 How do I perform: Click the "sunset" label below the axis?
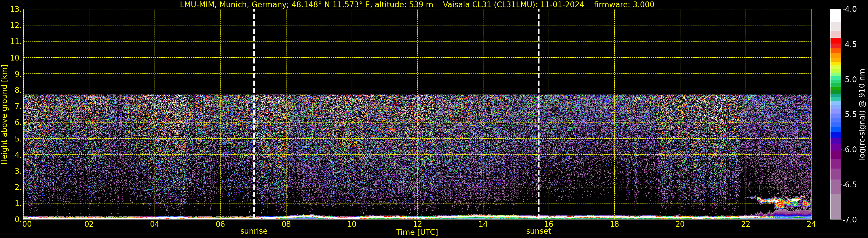(x=538, y=231)
